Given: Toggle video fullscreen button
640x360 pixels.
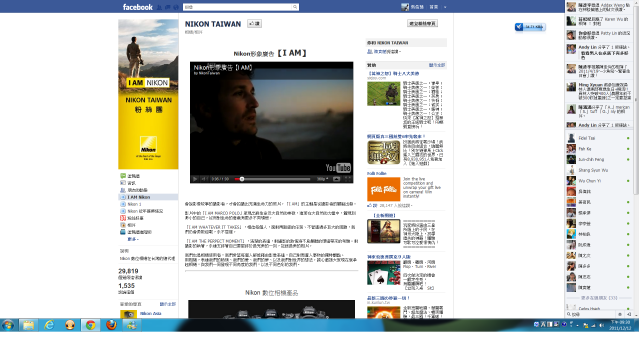Looking at the screenshot, I should 347,179.
